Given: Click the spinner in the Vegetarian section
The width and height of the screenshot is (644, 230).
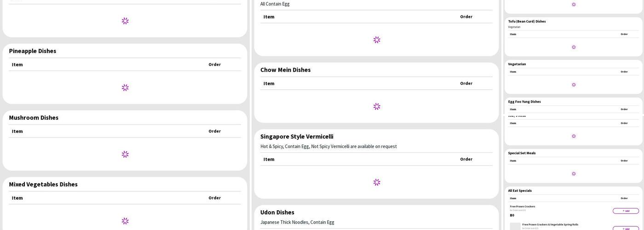Looking at the screenshot, I should coord(574,85).
